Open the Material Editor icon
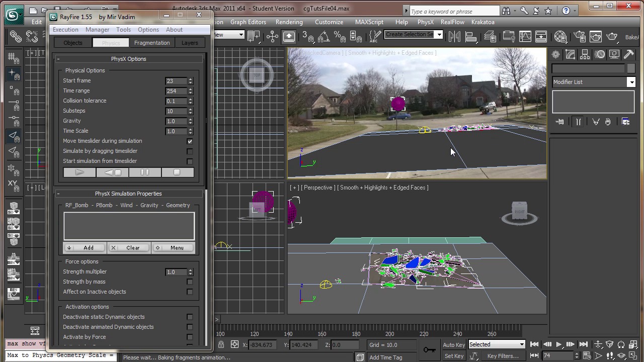This screenshot has height=362, width=644. click(560, 36)
